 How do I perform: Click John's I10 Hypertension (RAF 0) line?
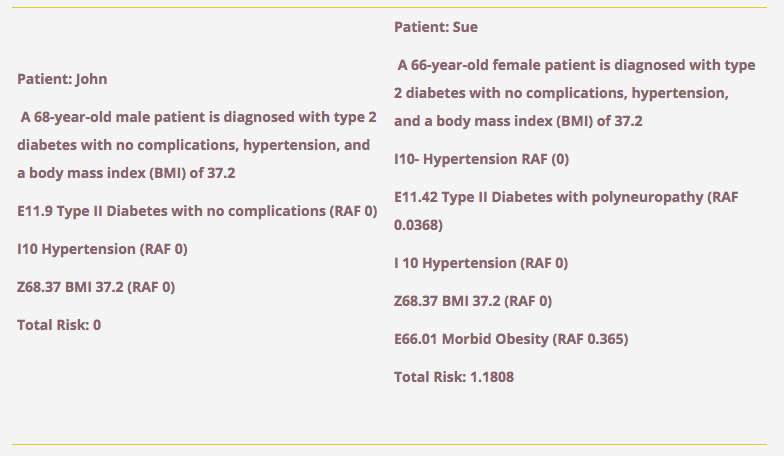point(102,249)
